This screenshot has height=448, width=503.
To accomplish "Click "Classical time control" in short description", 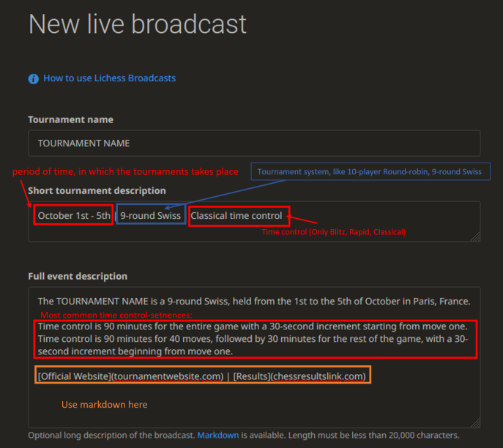I will click(236, 216).
